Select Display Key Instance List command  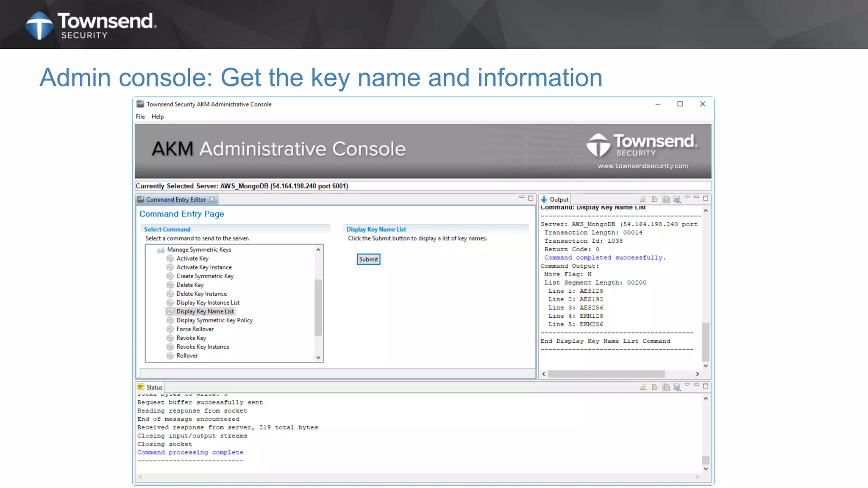(208, 303)
